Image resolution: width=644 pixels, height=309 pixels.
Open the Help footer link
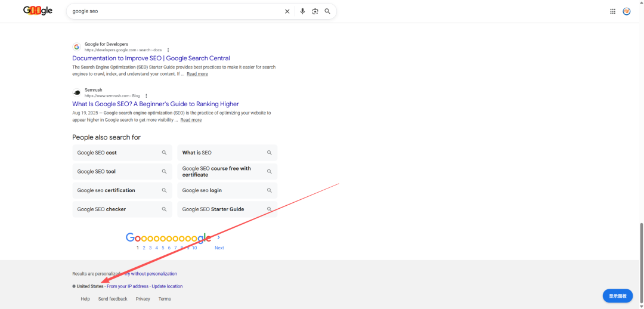click(x=85, y=299)
